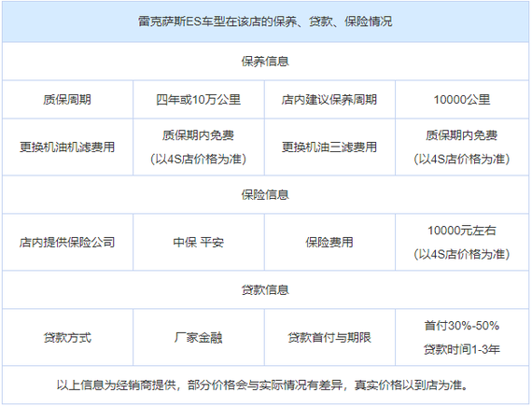This screenshot has height=407, width=532.
Task: Select the 10000公里 value cell
Action: click(x=462, y=100)
